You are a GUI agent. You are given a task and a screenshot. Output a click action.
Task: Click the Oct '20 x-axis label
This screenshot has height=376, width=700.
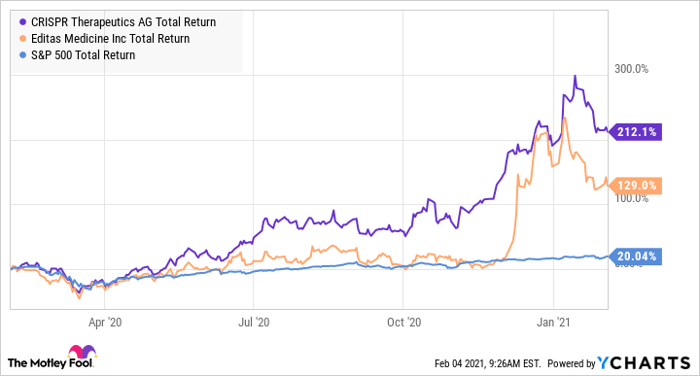404,322
